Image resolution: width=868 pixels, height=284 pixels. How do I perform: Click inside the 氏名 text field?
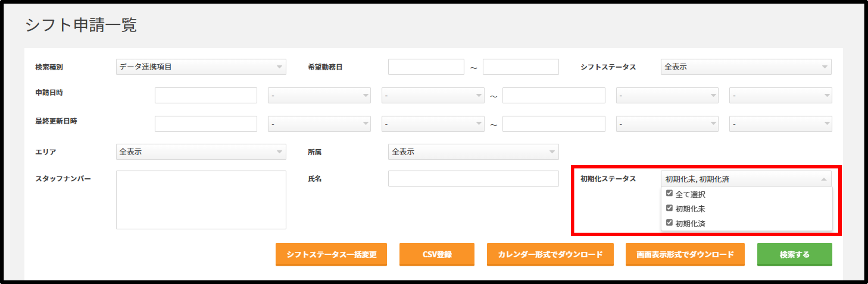[474, 179]
